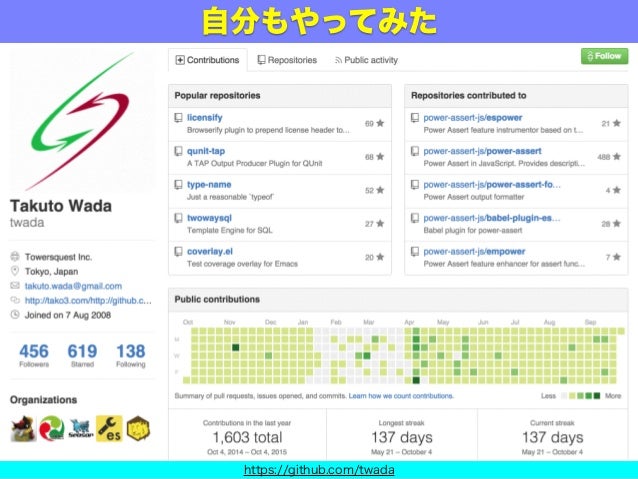
Task: Open the twowaysql repository
Action: tap(209, 218)
